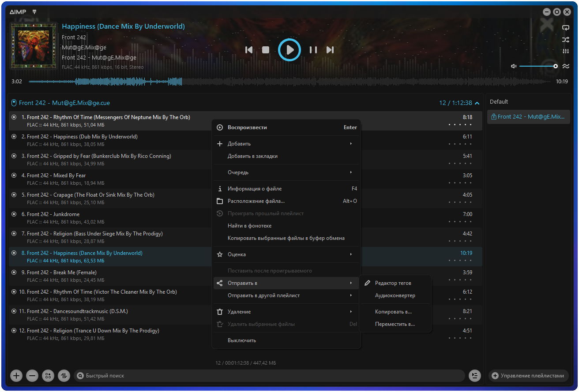Click the cue file icon in the group header
This screenshot has height=392, width=579.
14,103
